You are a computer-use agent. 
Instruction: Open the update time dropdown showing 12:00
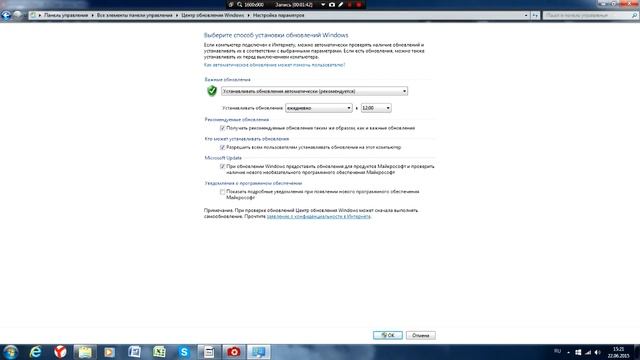376,108
